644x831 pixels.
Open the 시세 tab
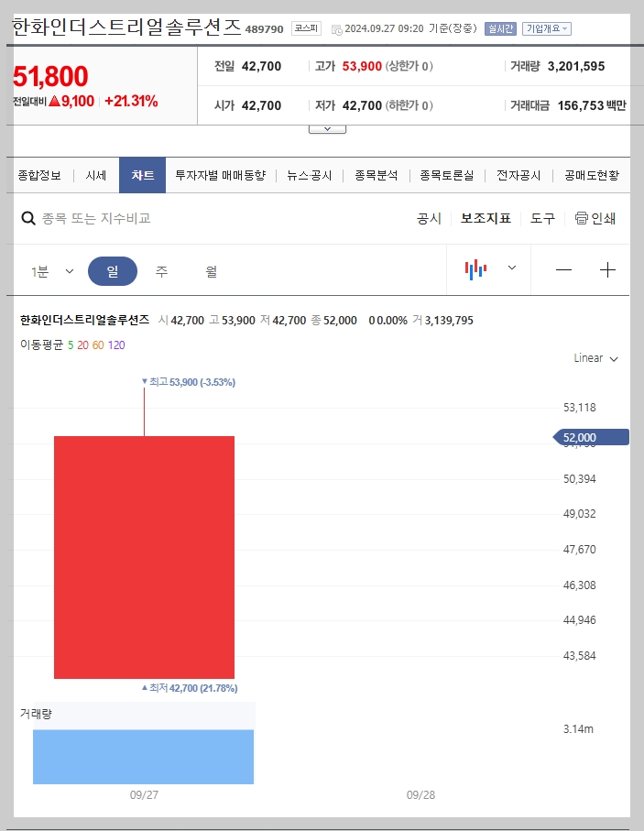96,175
